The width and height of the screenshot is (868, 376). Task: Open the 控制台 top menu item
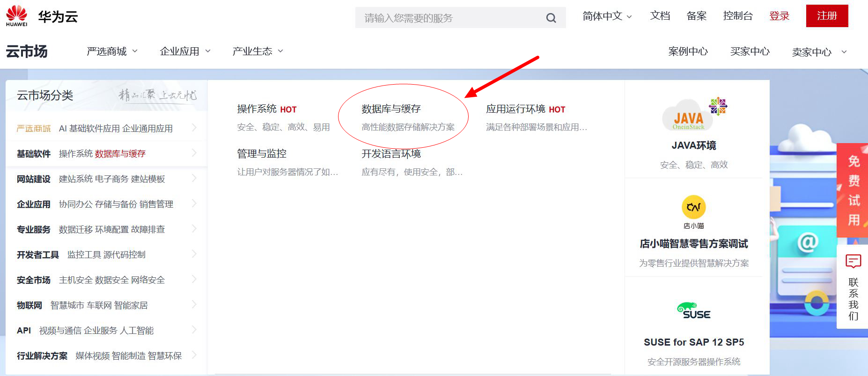[x=738, y=16]
